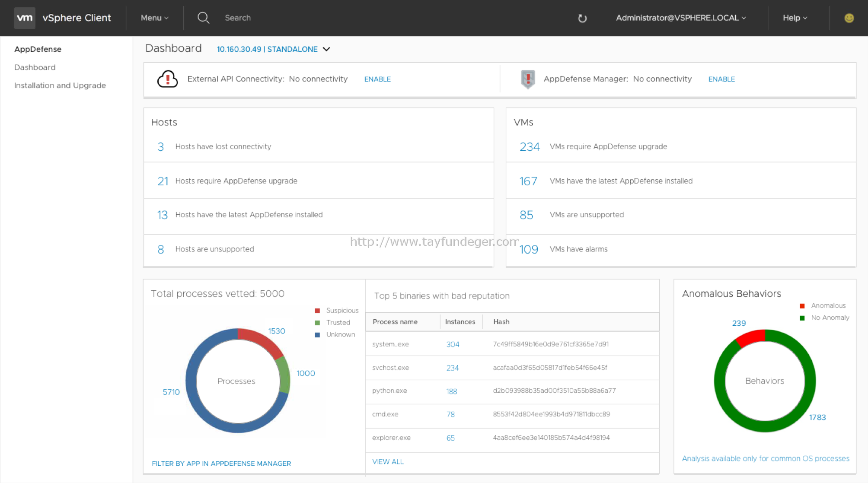Click the search magnifier icon
Screen dimensions: 868x483
pyautogui.click(x=204, y=18)
